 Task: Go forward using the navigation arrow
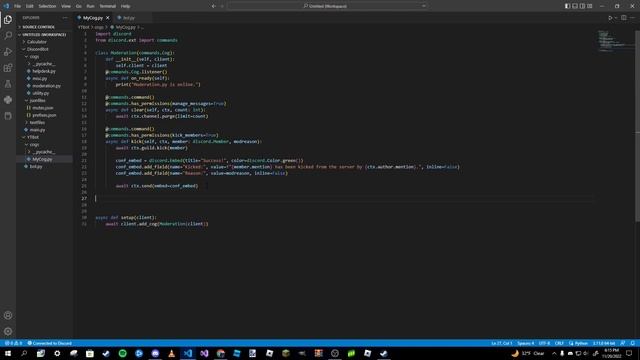[x=222, y=6]
